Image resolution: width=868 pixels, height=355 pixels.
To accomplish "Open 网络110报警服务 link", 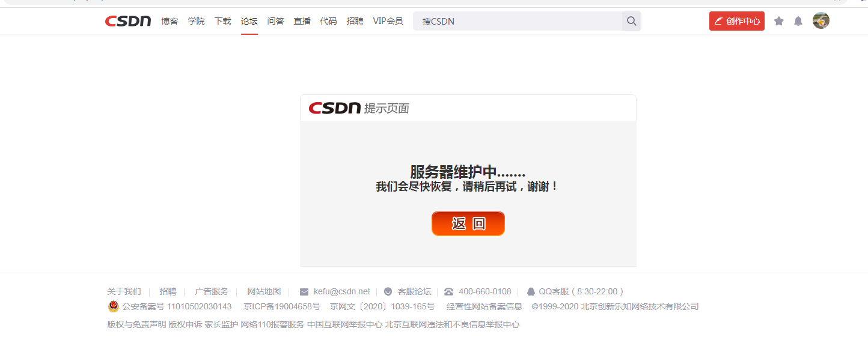I will click(x=272, y=324).
